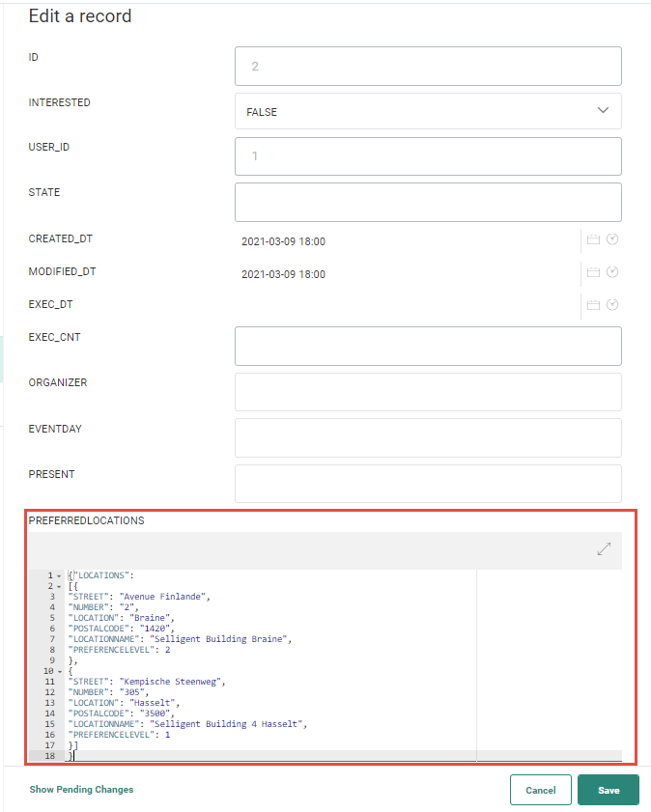This screenshot has width=651, height=812.
Task: Open the time picker for CREATED_DT
Action: coord(612,240)
